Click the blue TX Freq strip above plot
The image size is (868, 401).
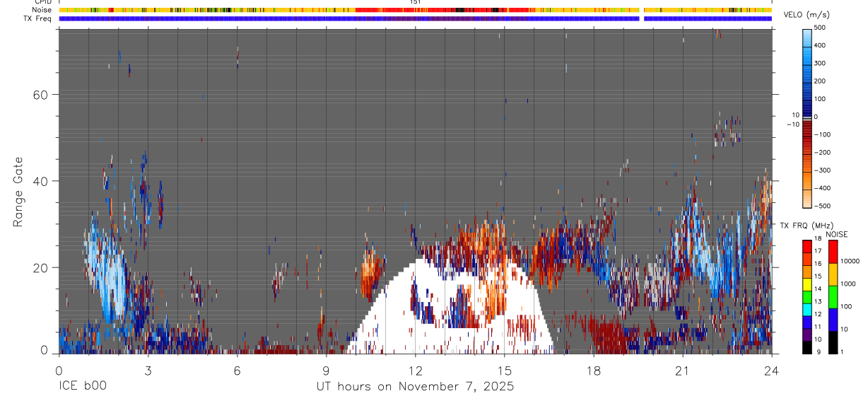coord(416,18)
